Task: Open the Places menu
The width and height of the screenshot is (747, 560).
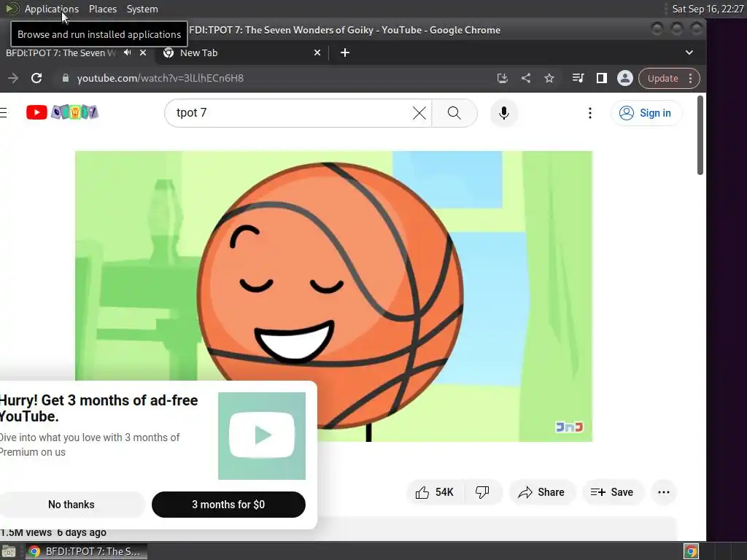Action: [102, 9]
